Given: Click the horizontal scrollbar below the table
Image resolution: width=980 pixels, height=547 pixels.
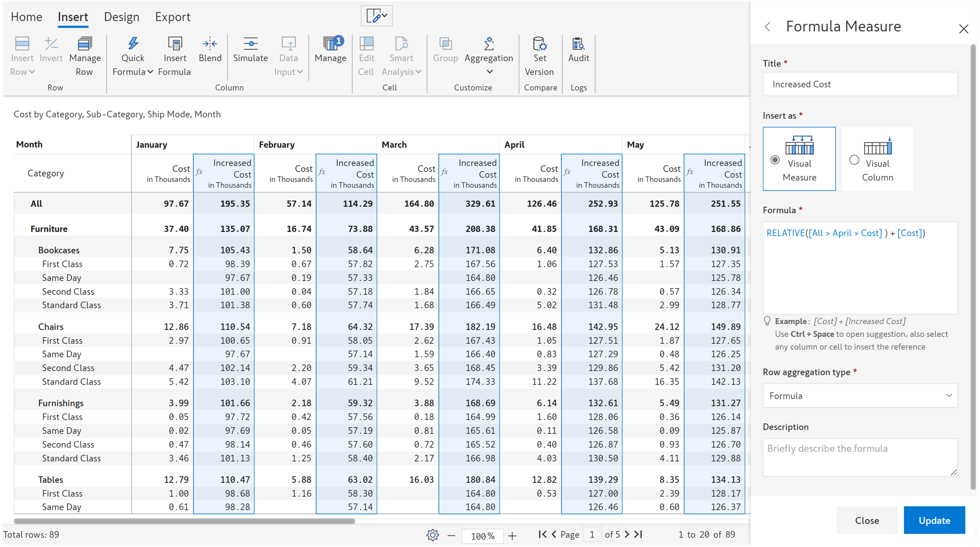Looking at the screenshot, I should 184,521.
